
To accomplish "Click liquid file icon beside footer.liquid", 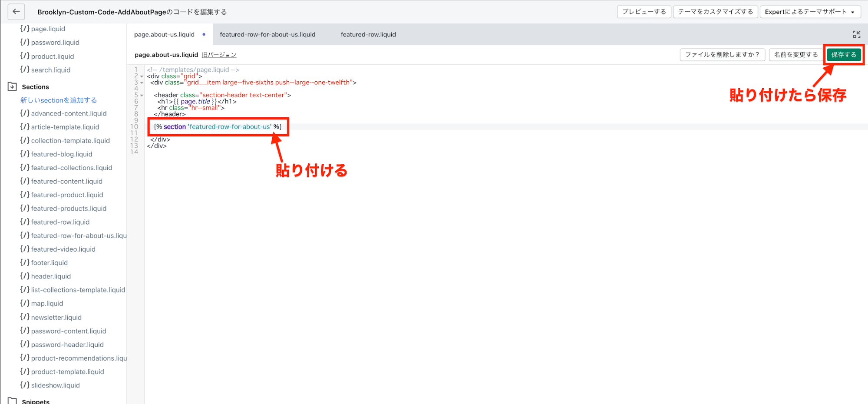I will [25, 262].
